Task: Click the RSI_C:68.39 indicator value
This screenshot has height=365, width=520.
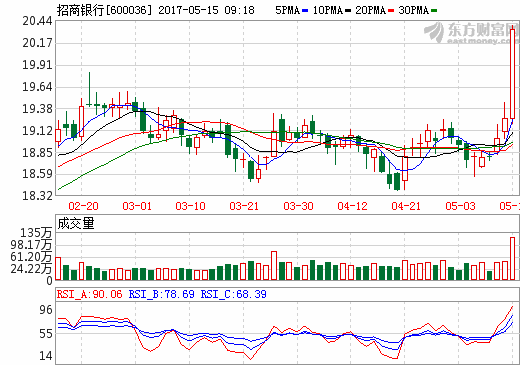Action: tap(234, 294)
